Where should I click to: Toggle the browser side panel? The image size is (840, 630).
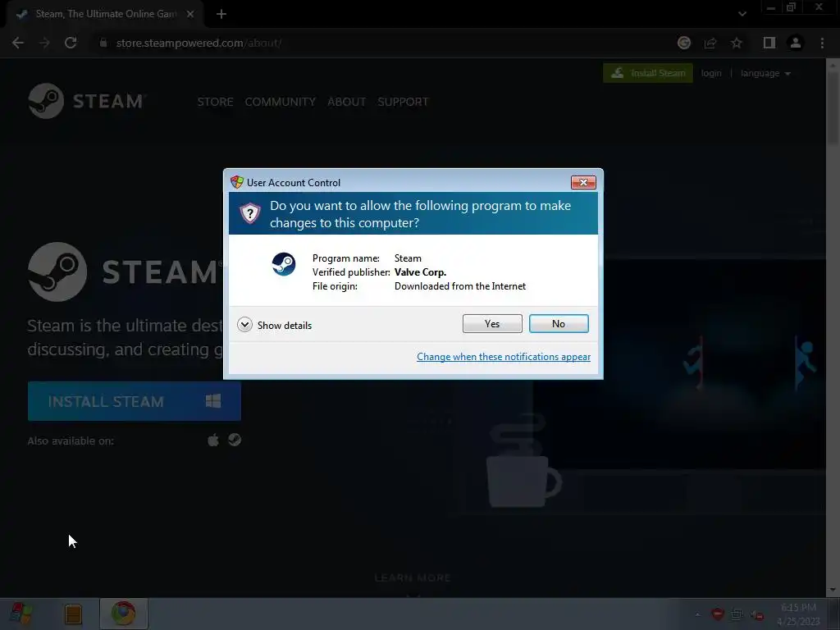769,43
